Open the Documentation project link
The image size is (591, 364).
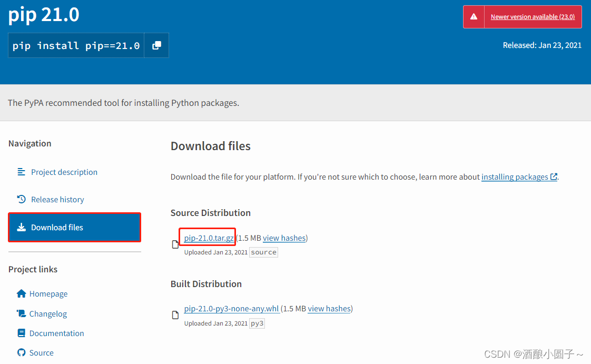pyautogui.click(x=56, y=333)
